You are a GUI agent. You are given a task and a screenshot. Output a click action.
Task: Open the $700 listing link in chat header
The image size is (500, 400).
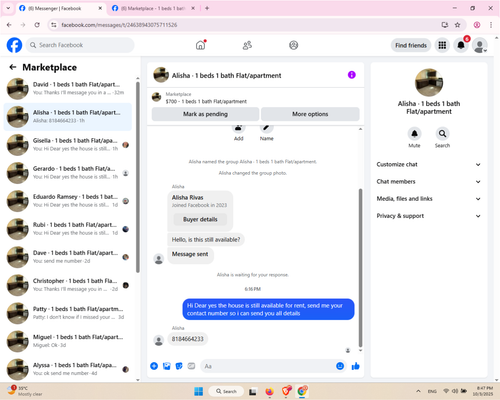[206, 101]
